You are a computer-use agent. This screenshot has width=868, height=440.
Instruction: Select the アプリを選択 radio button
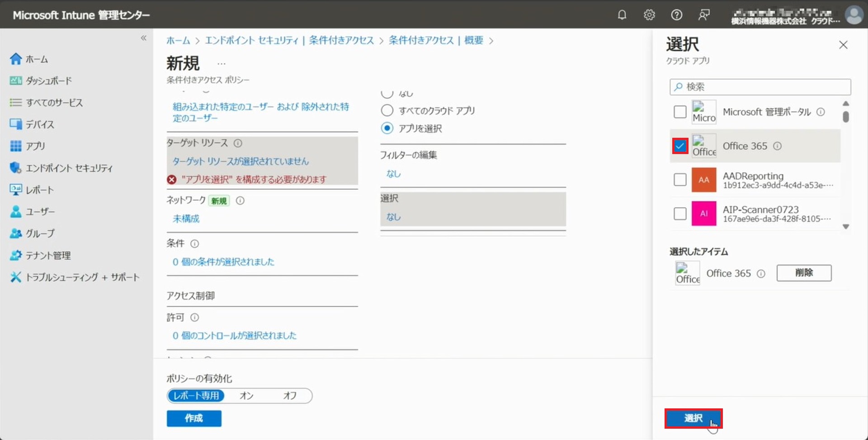click(387, 128)
